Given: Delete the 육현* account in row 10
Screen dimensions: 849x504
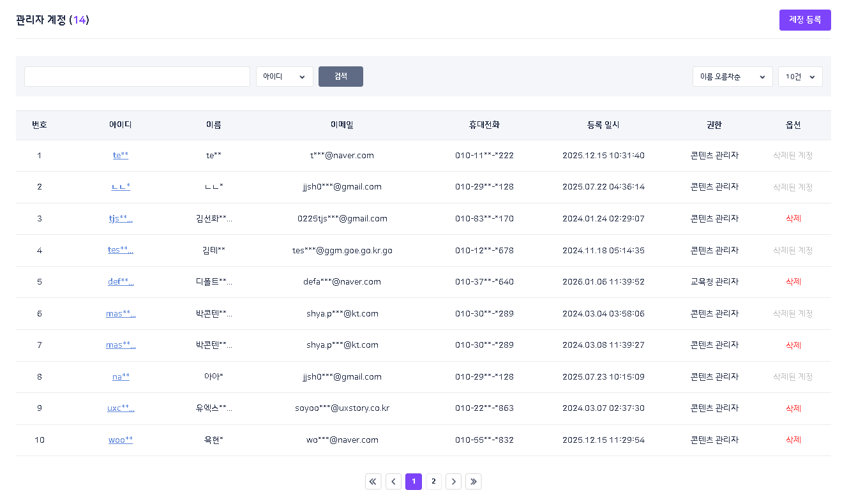Looking at the screenshot, I should tap(793, 440).
